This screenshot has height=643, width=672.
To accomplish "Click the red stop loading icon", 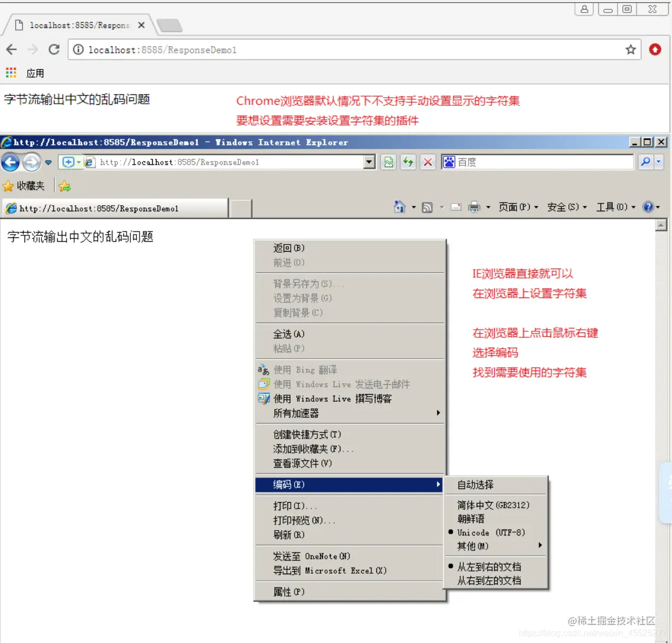I will [427, 162].
